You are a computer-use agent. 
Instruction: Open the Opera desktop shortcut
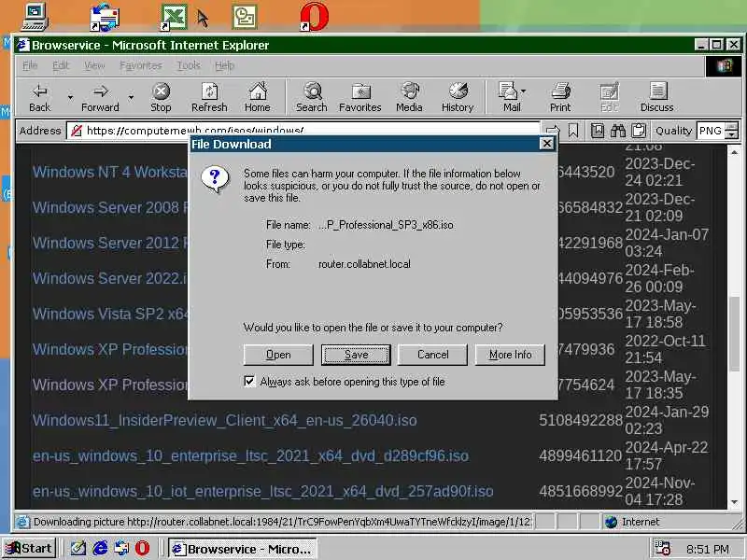315,17
